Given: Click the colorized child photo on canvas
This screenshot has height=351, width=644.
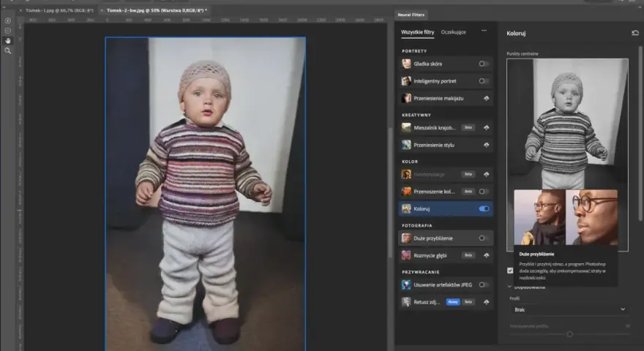Looking at the screenshot, I should click(206, 194).
